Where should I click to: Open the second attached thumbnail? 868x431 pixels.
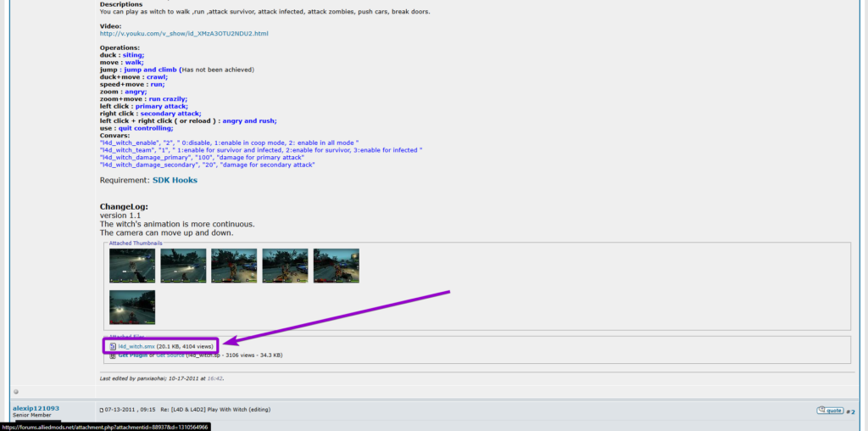tap(183, 266)
